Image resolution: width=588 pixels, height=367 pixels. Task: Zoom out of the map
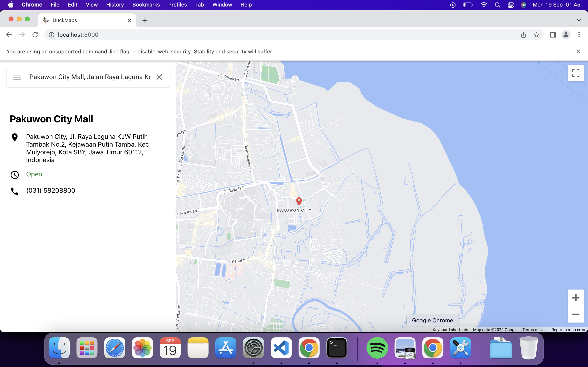(x=575, y=314)
